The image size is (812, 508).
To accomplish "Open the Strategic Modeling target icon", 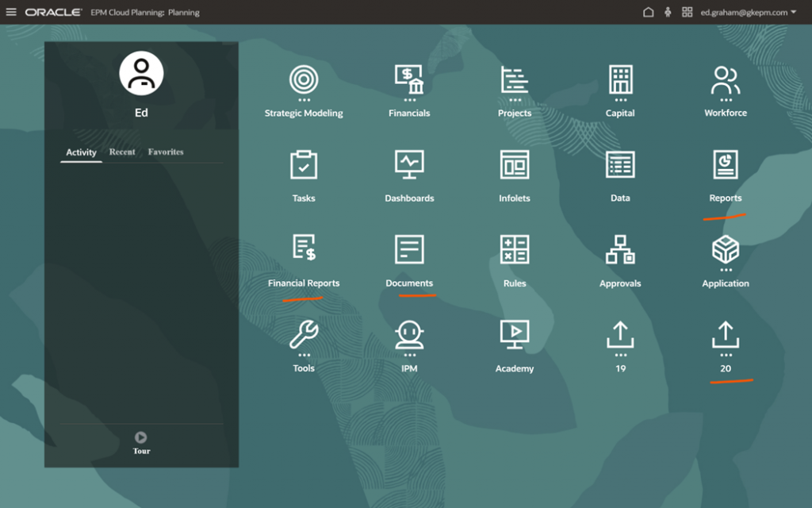I will click(x=304, y=79).
